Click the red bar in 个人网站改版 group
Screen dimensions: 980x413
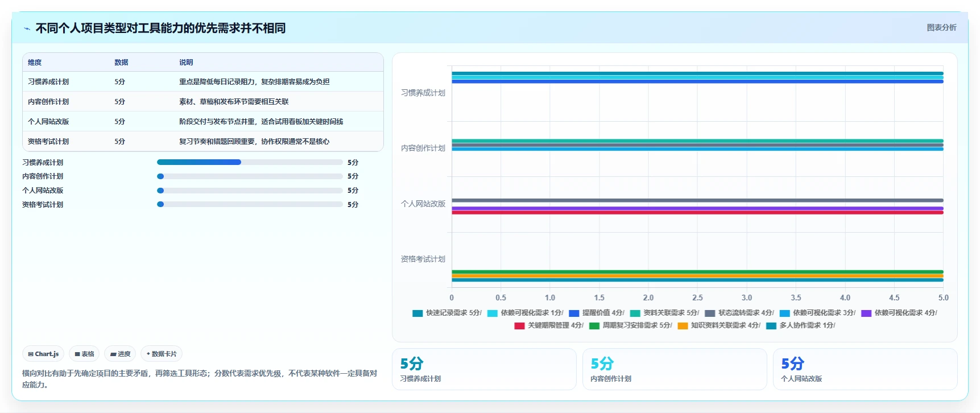point(697,213)
